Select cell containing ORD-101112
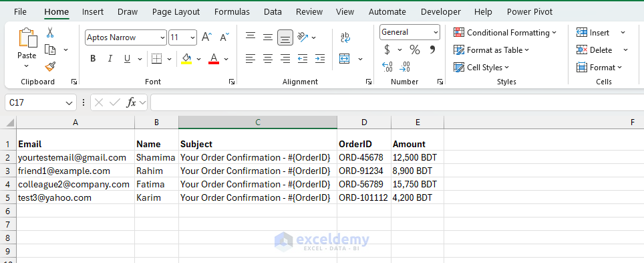This screenshot has height=263, width=644. (364, 197)
